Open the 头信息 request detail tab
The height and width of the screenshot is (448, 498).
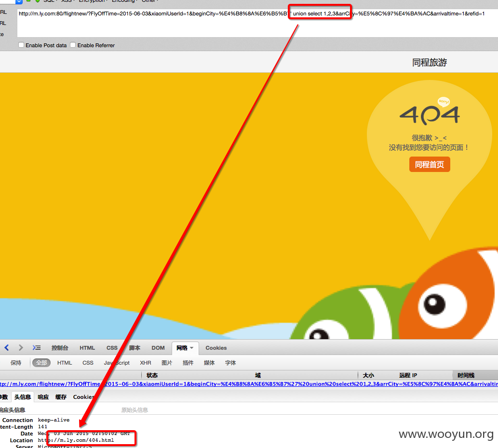(x=23, y=397)
